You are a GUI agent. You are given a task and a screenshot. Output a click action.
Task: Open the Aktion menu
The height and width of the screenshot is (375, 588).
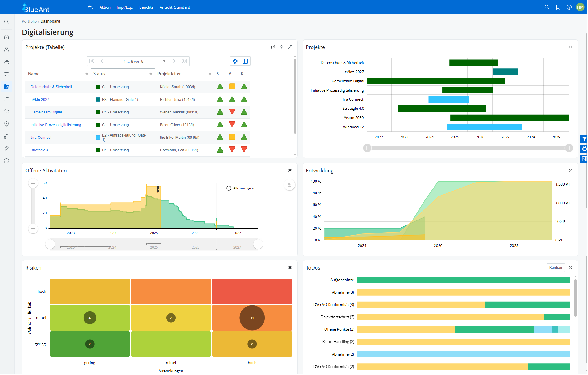[105, 7]
